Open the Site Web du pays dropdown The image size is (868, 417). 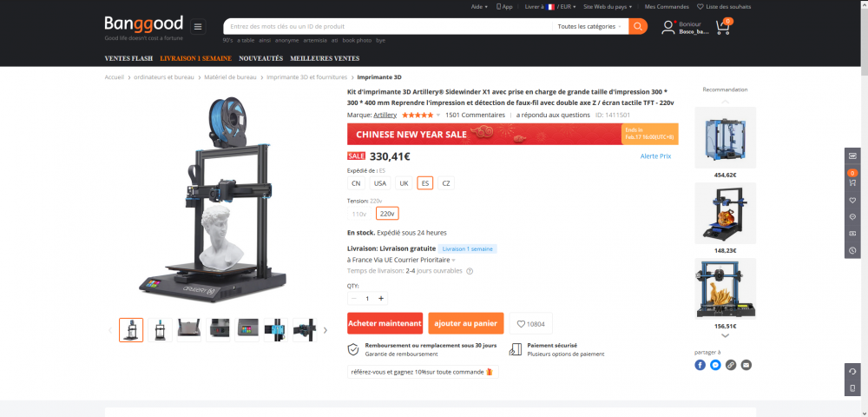click(608, 7)
